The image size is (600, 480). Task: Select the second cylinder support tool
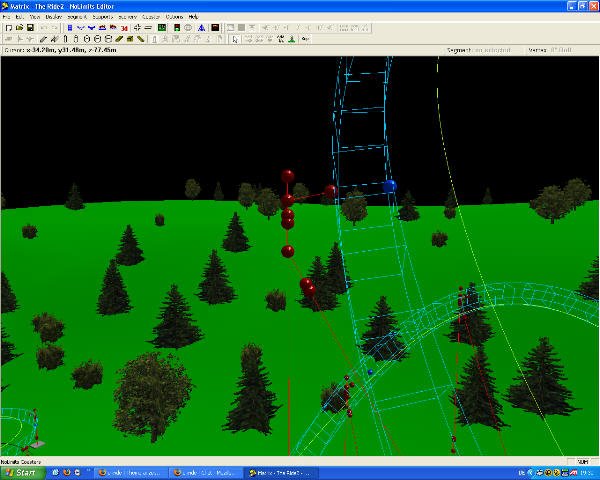[x=76, y=39]
